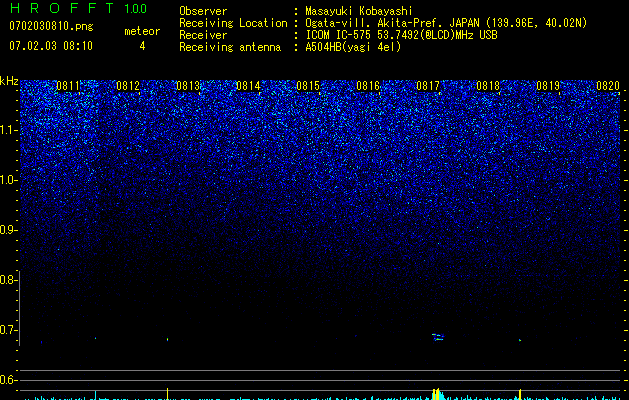Click the Receiving antenna label
The height and width of the screenshot is (400, 629).
230,47
